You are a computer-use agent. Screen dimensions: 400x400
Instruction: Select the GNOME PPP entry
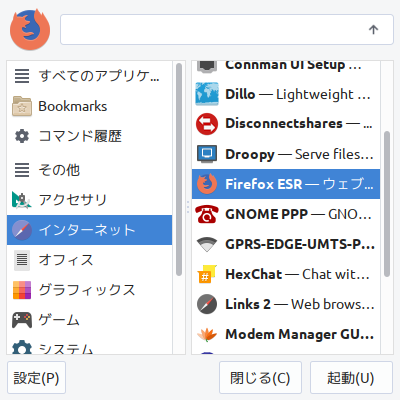(x=286, y=214)
